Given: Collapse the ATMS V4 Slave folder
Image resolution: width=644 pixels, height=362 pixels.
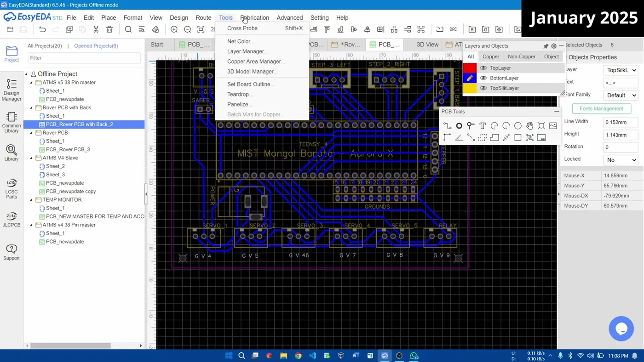Looking at the screenshot, I should (x=32, y=158).
